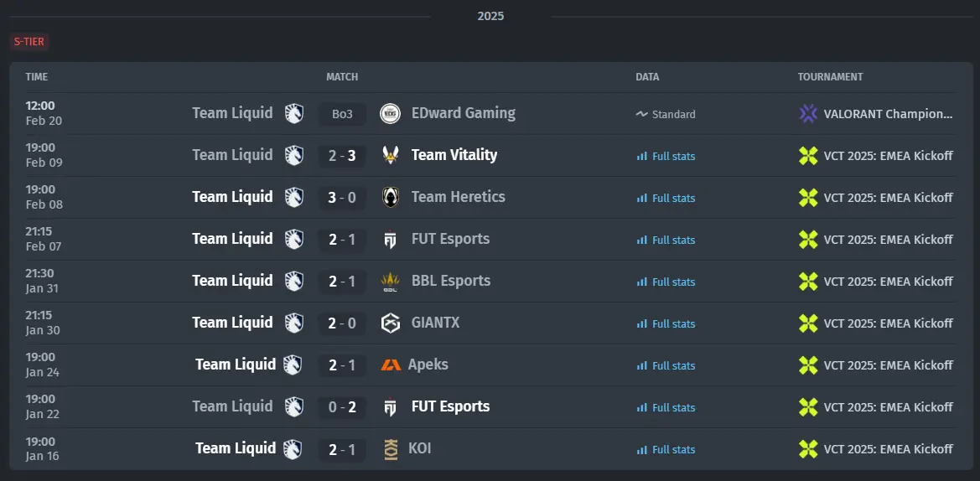
Task: Click VALORANT Champions tournament icon
Action: (808, 114)
